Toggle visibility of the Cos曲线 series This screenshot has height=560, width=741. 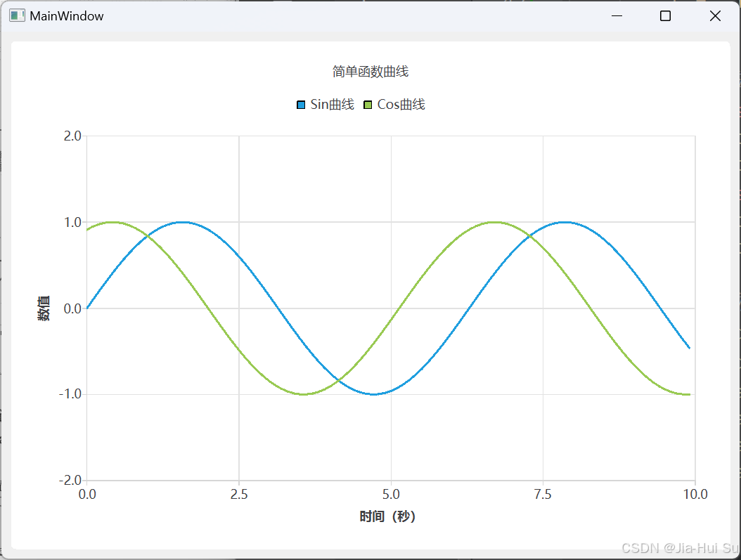394,104
